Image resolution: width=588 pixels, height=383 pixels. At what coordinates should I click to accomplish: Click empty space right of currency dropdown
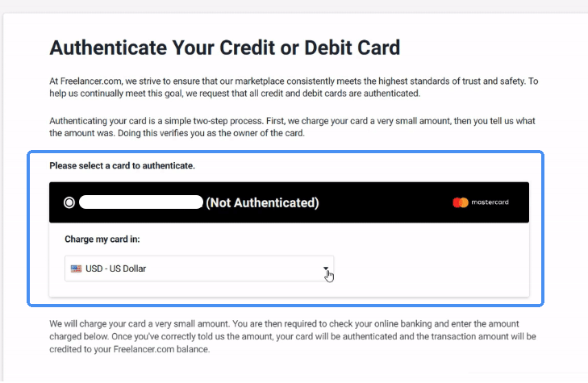pyautogui.click(x=432, y=269)
